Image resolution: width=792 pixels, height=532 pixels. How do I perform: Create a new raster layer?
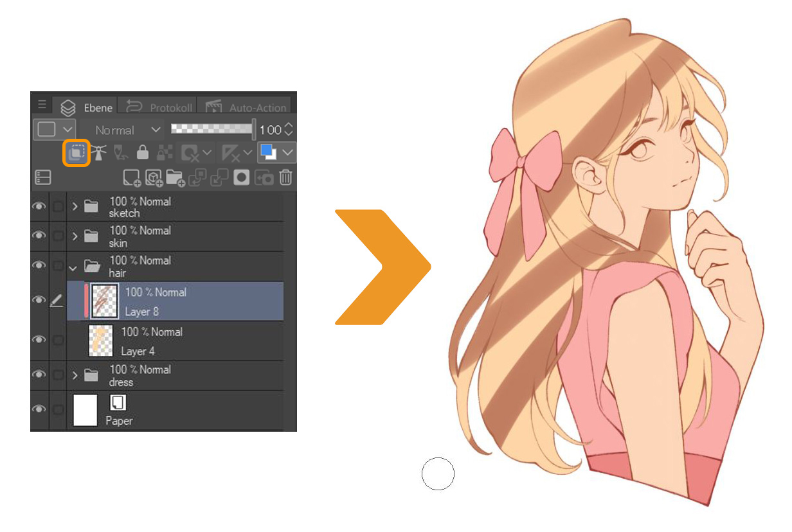(x=132, y=177)
